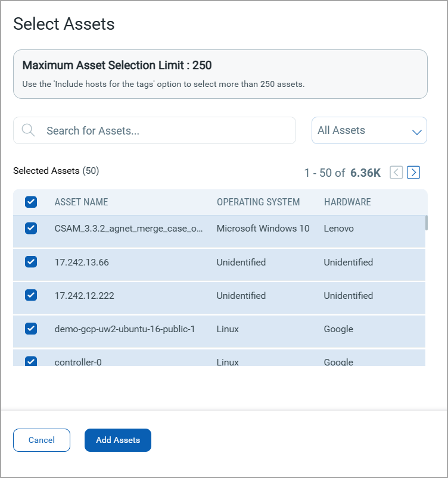Click the 17.242.13.66 asset name

point(82,262)
